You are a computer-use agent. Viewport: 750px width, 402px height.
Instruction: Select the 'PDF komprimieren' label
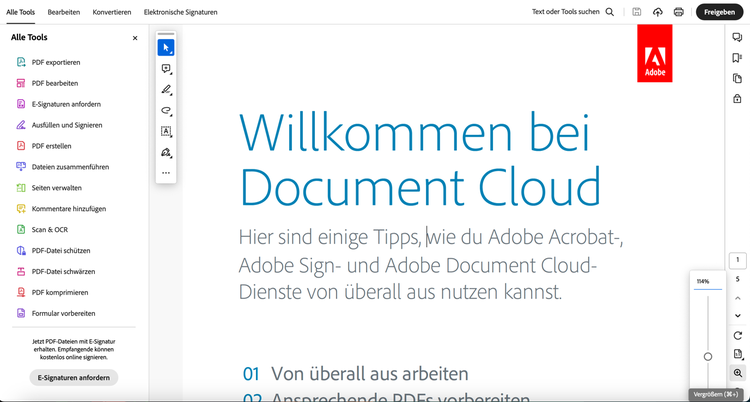tap(60, 292)
